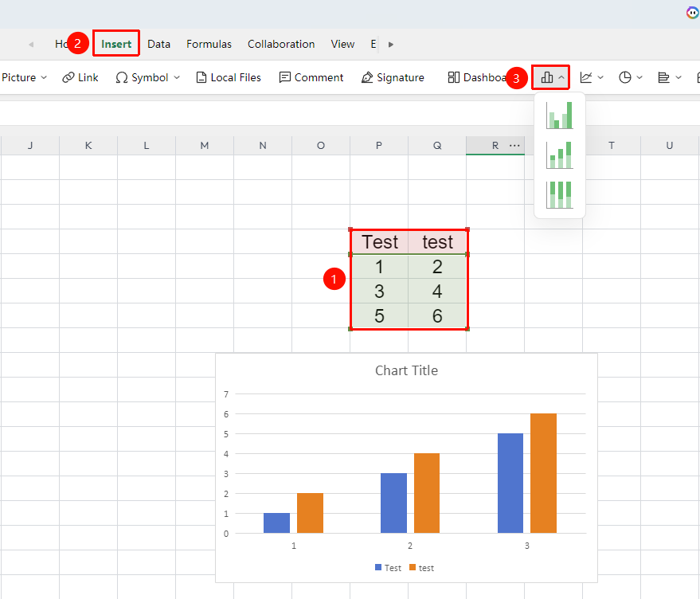
Task: Click the Signature button
Action: click(x=393, y=78)
